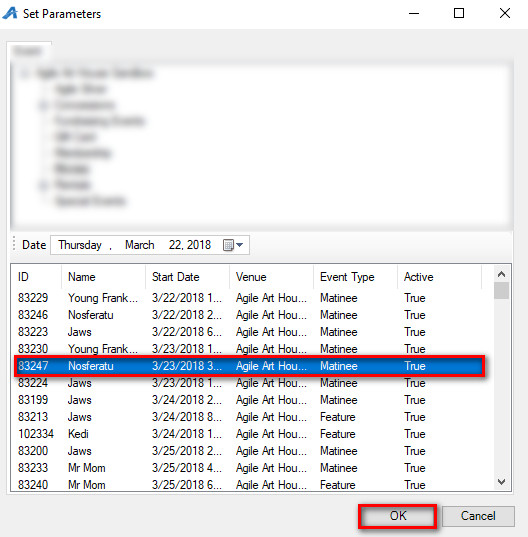Click the Active column header

439,277
